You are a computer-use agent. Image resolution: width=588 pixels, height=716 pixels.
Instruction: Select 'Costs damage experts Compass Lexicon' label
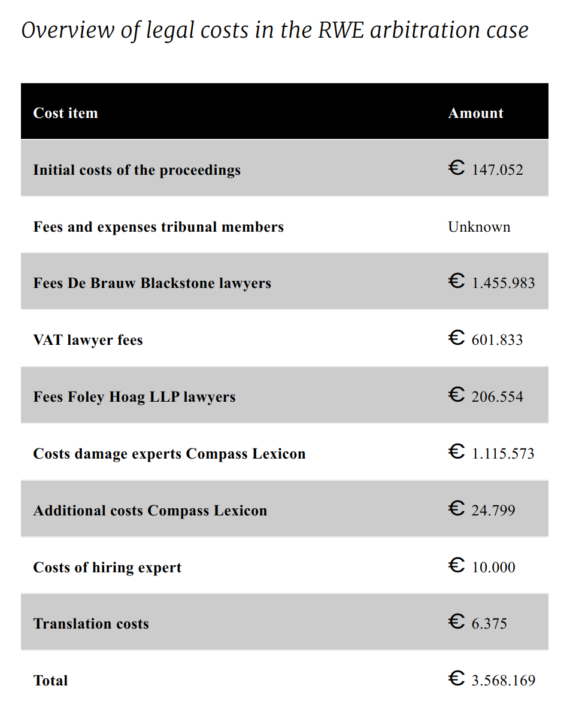169,454
